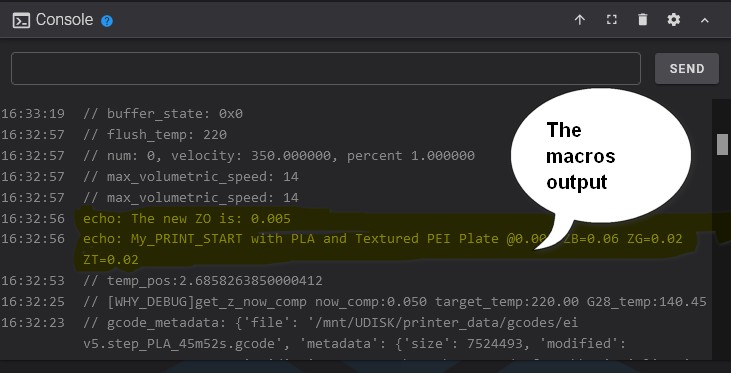Click the SEND button
This screenshot has height=373, width=731.
point(687,69)
